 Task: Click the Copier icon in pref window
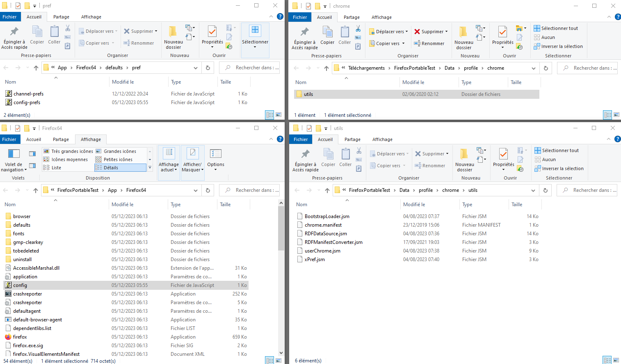(x=37, y=35)
